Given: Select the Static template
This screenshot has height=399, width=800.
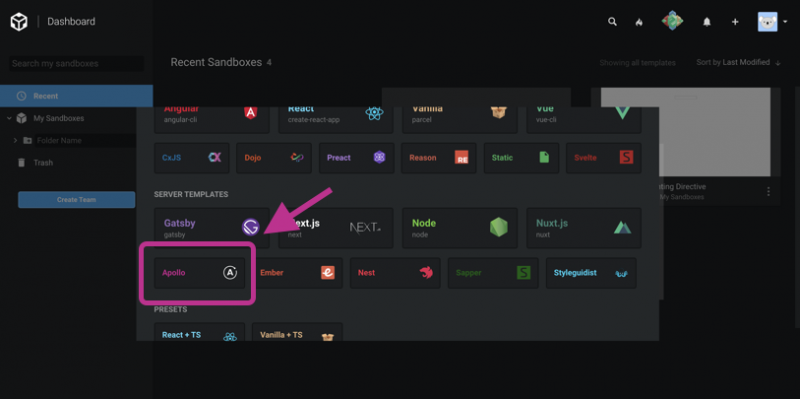Looking at the screenshot, I should tap(521, 158).
